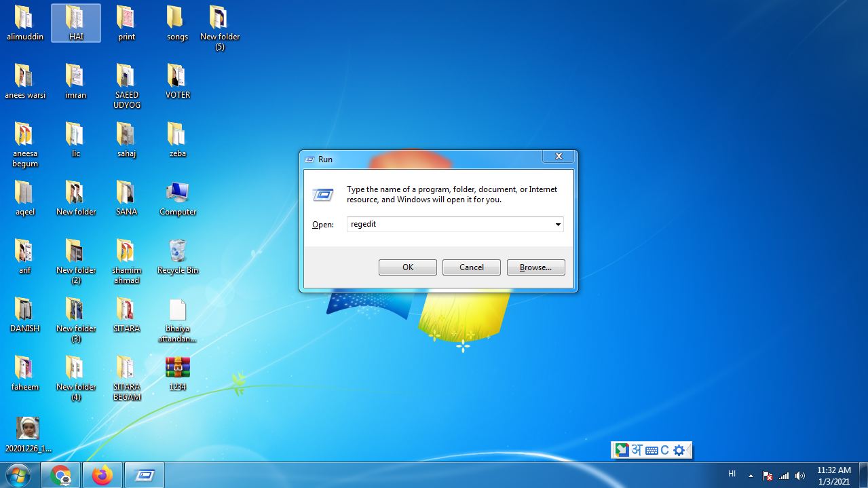The width and height of the screenshot is (868, 488).
Task: Close the Run dialog with the X button
Action: (x=559, y=156)
